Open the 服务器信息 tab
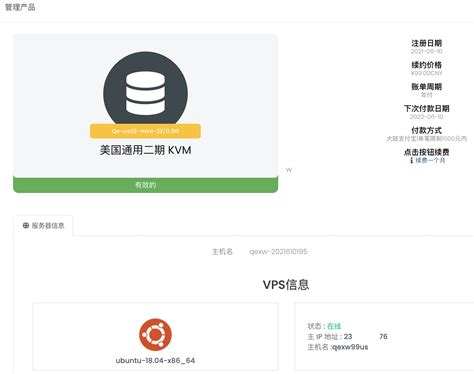This screenshot has width=474, height=374. pyautogui.click(x=43, y=226)
